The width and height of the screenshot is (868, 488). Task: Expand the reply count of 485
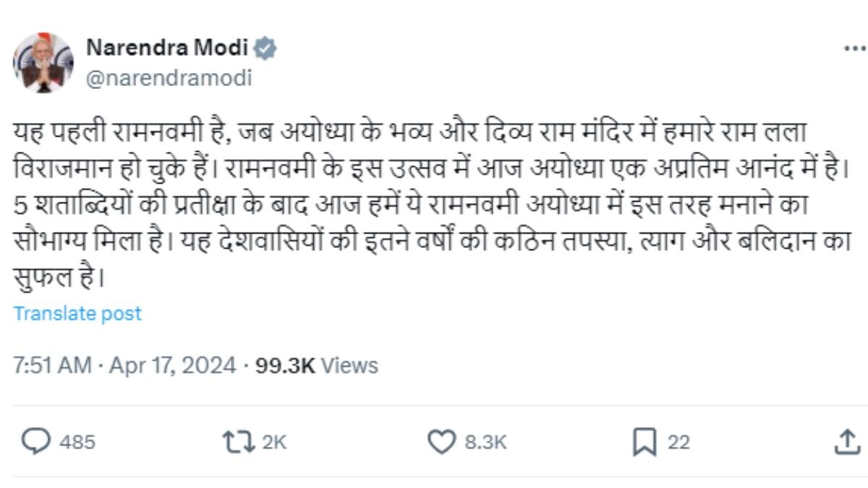[x=79, y=440]
